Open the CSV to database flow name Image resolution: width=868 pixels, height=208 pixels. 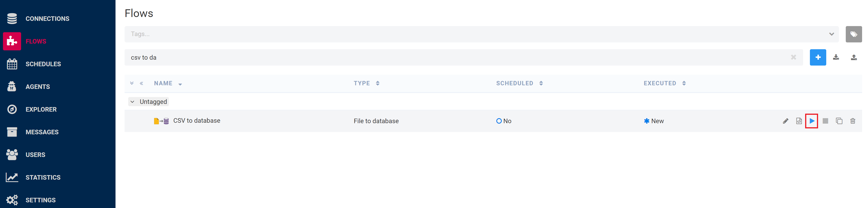pyautogui.click(x=197, y=120)
